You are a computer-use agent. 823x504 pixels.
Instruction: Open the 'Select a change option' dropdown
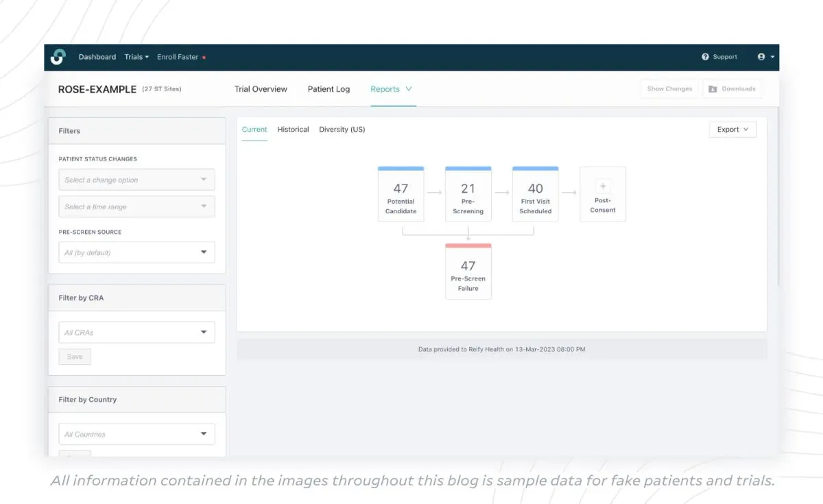136,179
